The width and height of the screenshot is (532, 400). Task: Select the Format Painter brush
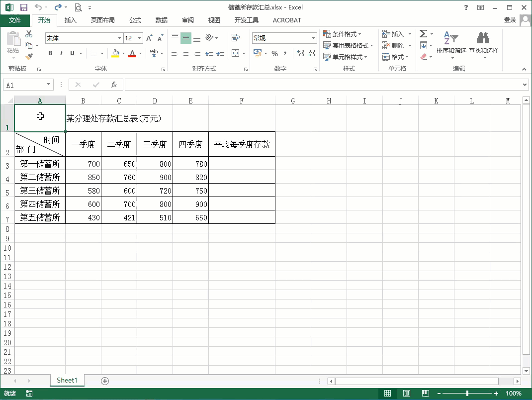(29, 57)
